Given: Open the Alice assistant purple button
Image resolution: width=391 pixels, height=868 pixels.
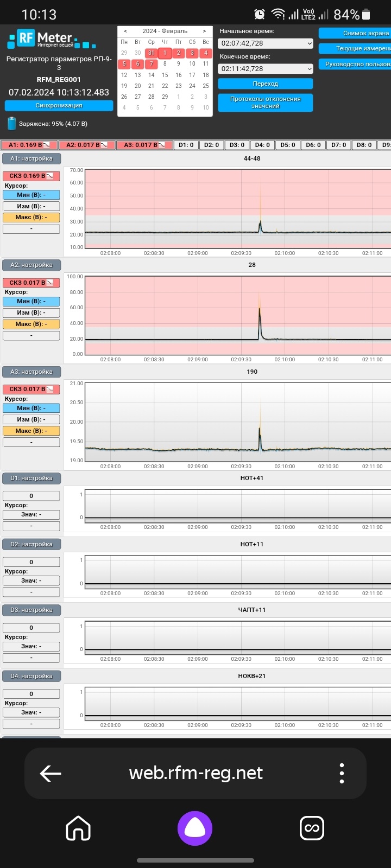Looking at the screenshot, I should (x=195, y=828).
